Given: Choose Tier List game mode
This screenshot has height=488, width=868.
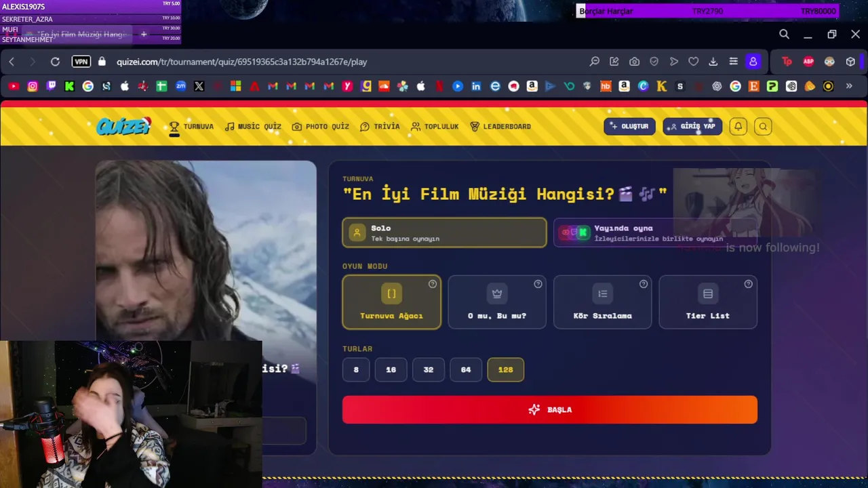Looking at the screenshot, I should (708, 302).
